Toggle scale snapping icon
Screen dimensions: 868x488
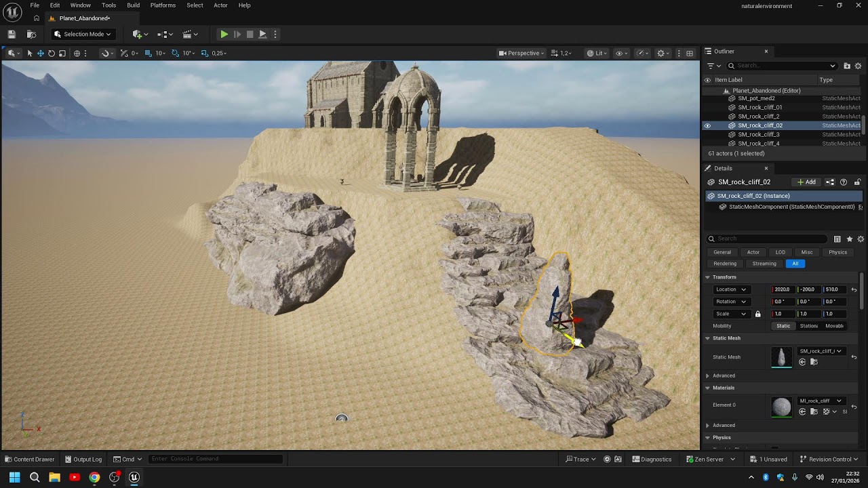point(205,53)
